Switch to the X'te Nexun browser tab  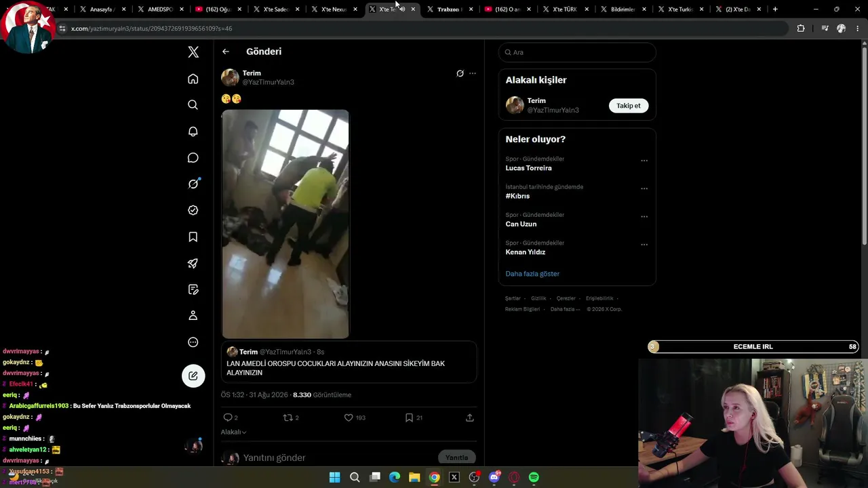pyautogui.click(x=334, y=9)
